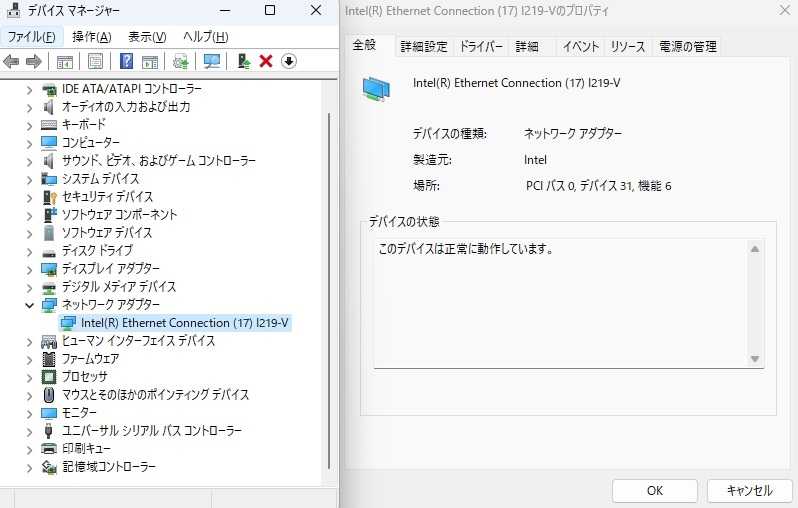
Task: Switch to the イベント tab
Action: point(581,47)
